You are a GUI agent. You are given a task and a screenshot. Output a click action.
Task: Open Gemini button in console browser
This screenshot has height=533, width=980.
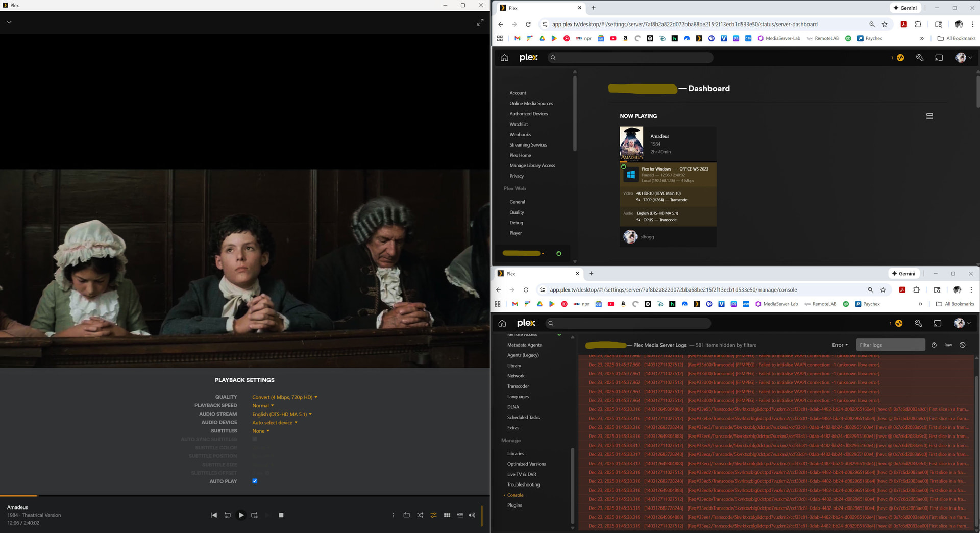click(x=903, y=274)
